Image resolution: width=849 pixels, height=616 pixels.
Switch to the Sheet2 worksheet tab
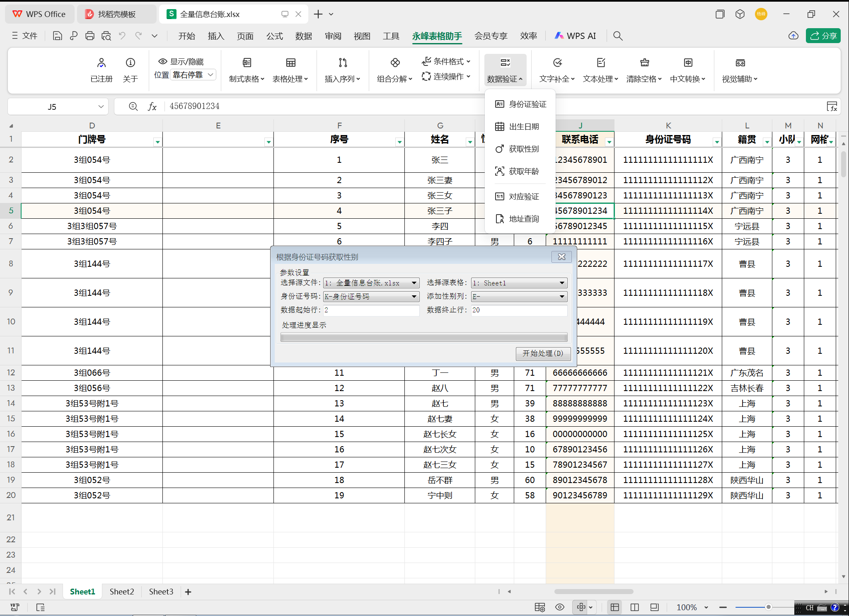(121, 592)
